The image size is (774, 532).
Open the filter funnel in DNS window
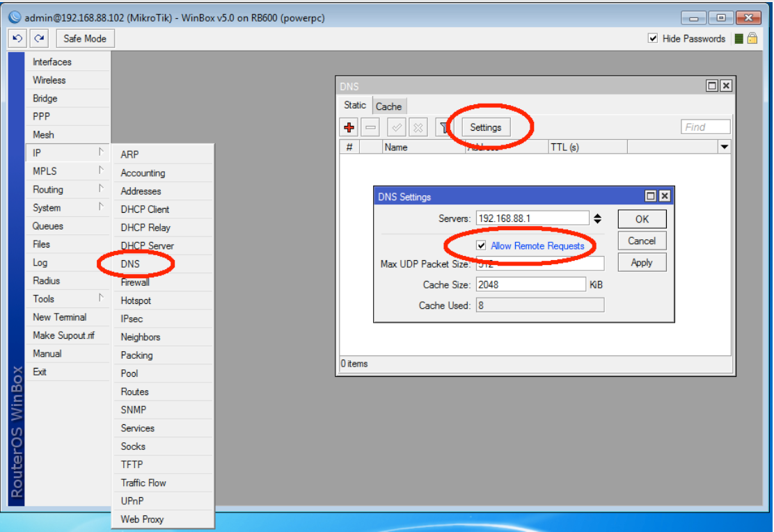444,128
